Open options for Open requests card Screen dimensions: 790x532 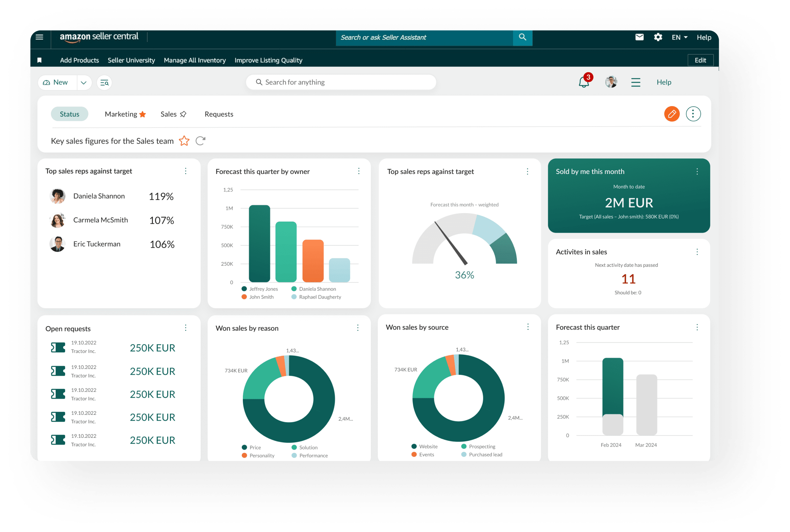tap(185, 328)
